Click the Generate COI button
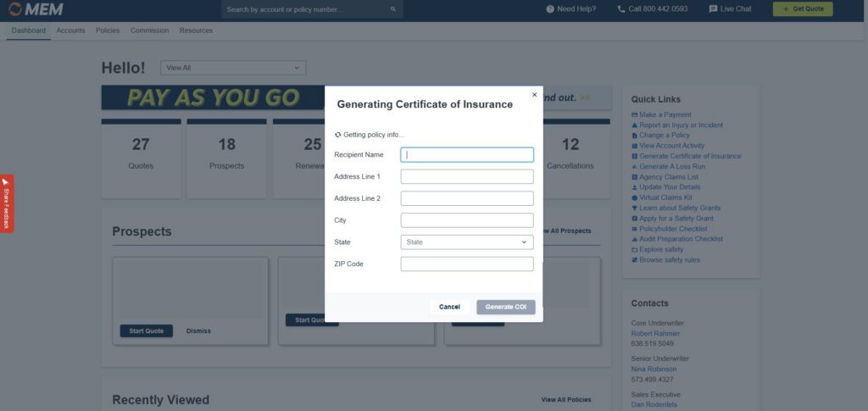This screenshot has height=411, width=868. [x=505, y=307]
